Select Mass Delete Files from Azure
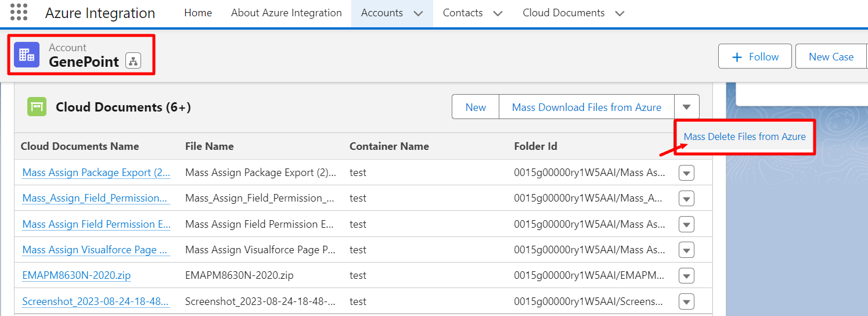Image resolution: width=868 pixels, height=316 pixels. [x=745, y=137]
